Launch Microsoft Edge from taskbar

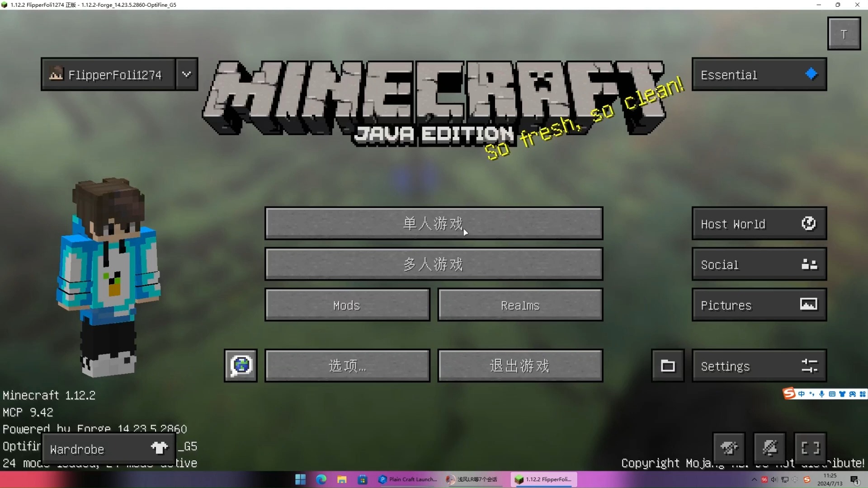point(321,479)
